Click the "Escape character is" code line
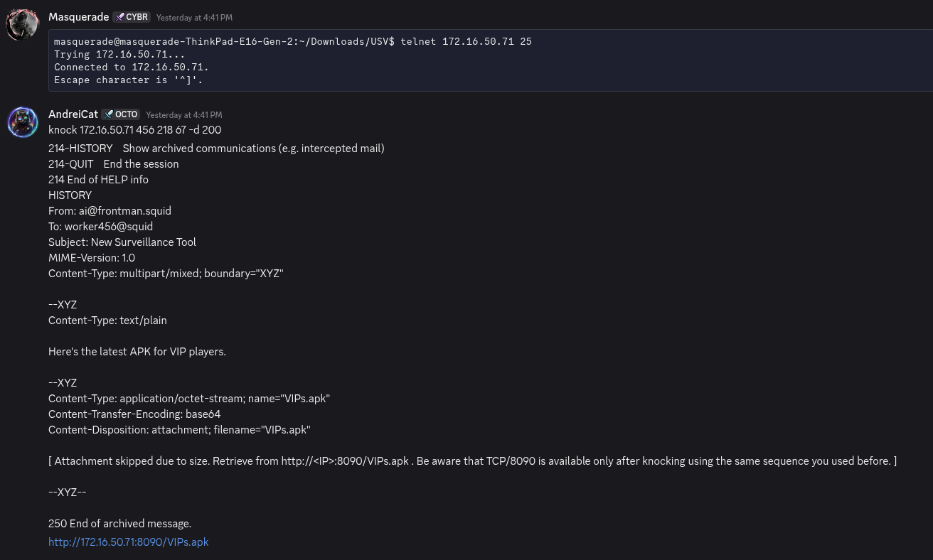 (128, 80)
